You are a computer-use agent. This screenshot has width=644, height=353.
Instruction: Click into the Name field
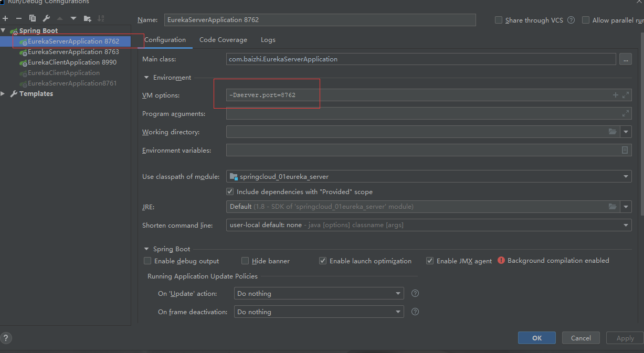coord(320,20)
